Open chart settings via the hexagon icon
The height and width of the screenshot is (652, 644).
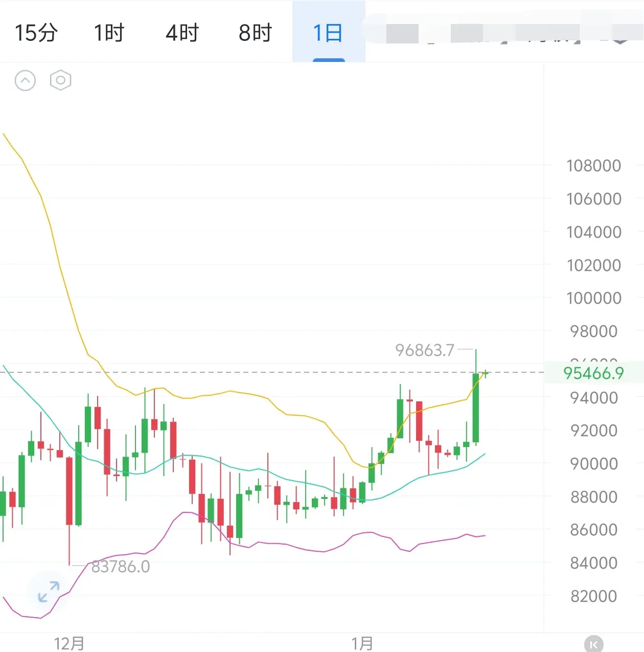(60, 80)
